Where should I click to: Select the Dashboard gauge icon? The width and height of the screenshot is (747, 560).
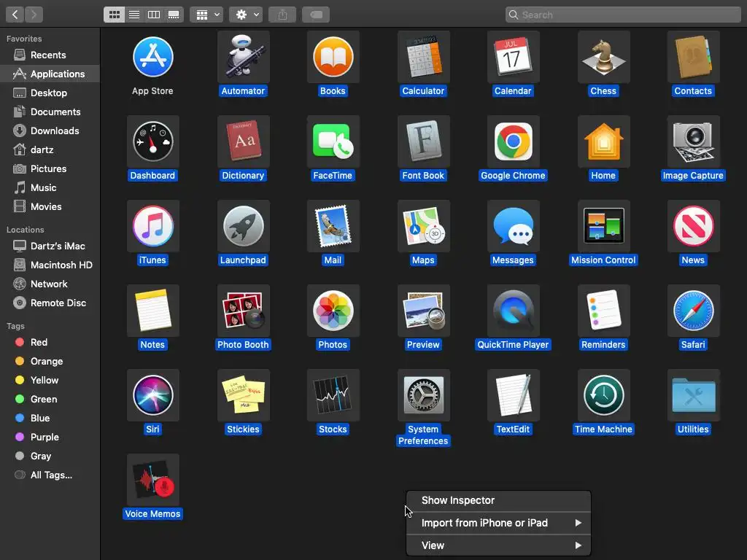(153, 141)
